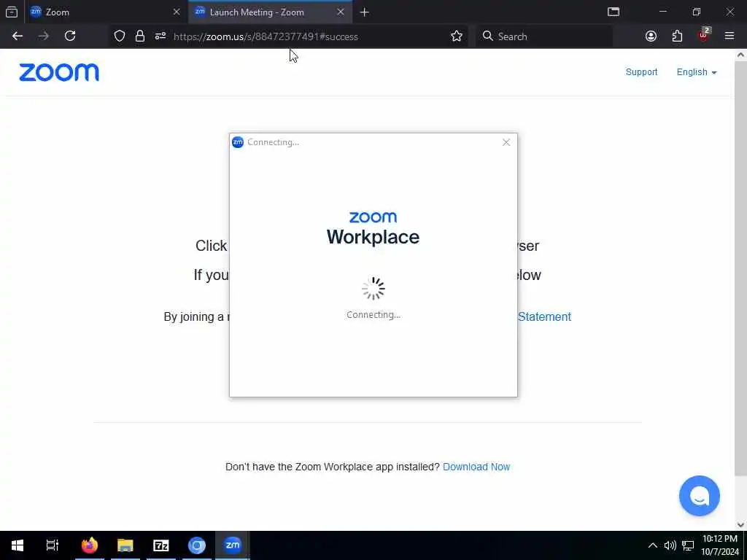Open Firefox from the taskbar
The width and height of the screenshot is (747, 560).
coord(90,545)
